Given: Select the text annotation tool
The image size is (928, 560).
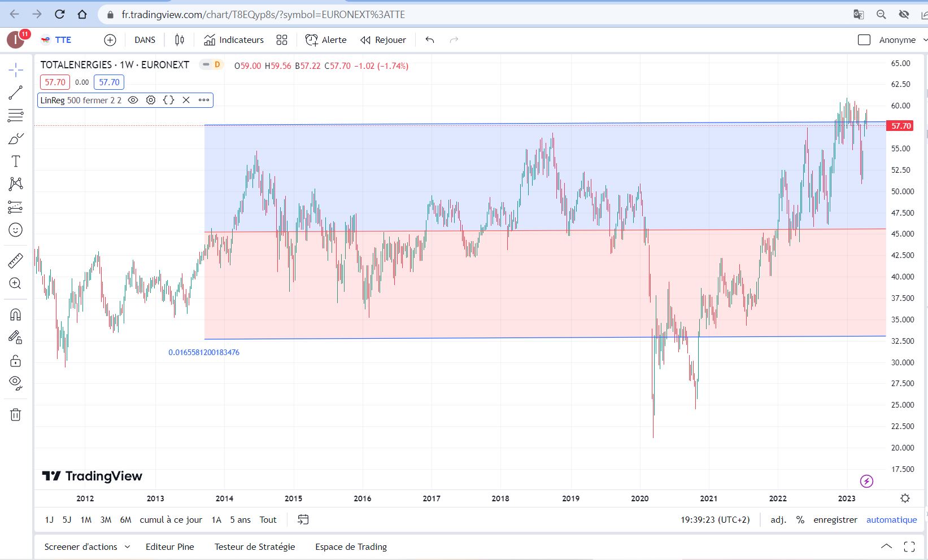Looking at the screenshot, I should 16,161.
